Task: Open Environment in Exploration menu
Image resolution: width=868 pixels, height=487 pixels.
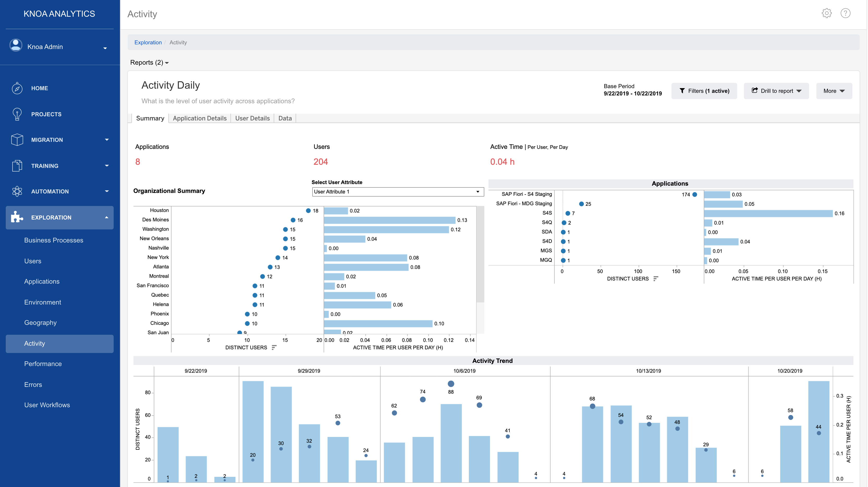Action: tap(42, 302)
